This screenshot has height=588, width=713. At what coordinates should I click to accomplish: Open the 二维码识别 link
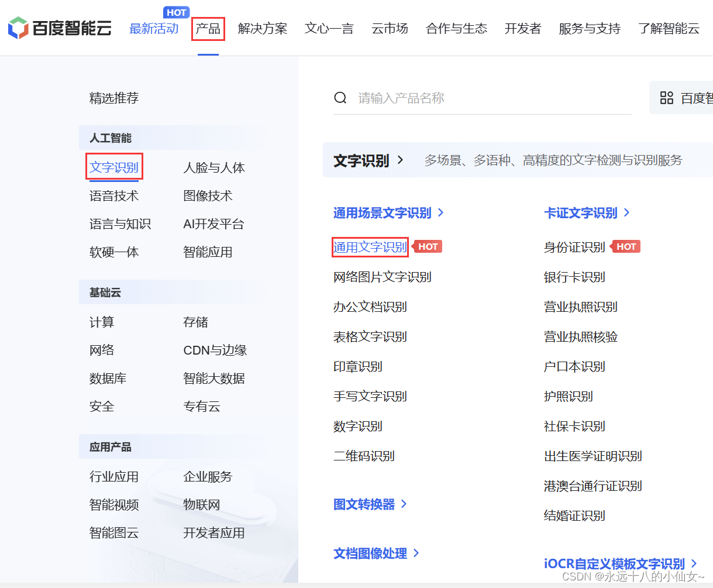click(364, 456)
